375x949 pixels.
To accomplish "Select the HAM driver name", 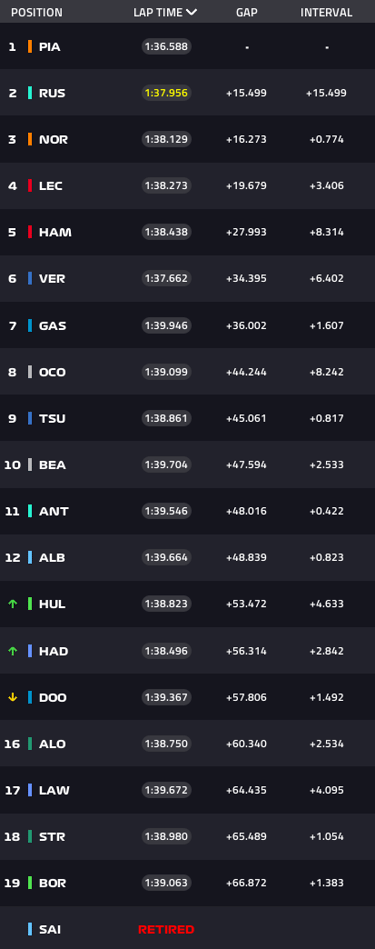I will (55, 232).
